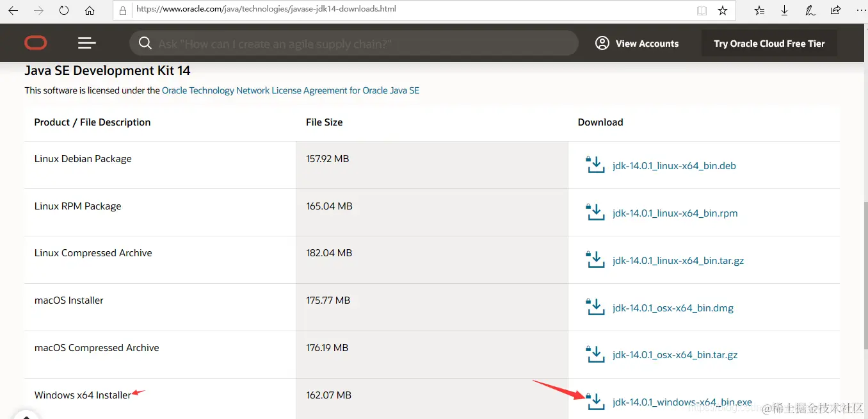Select 'Windows x64 Installer' text

point(83,395)
